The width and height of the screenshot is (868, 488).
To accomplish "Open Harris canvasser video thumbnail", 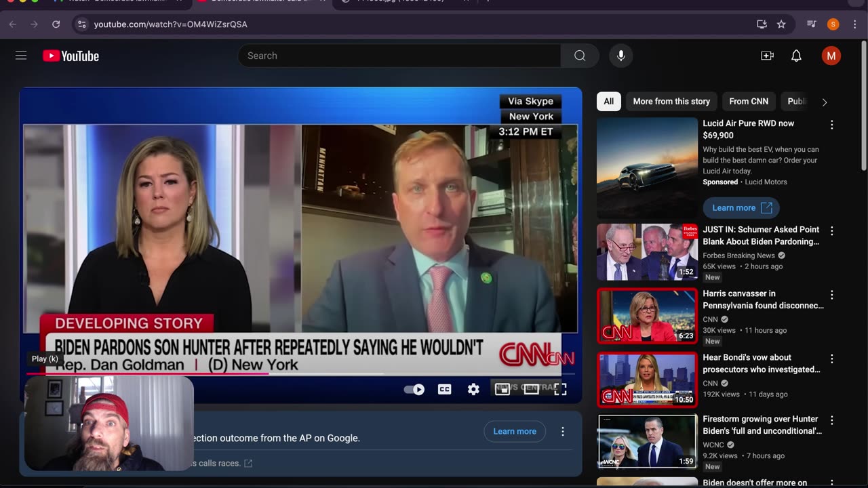I will click(x=647, y=316).
